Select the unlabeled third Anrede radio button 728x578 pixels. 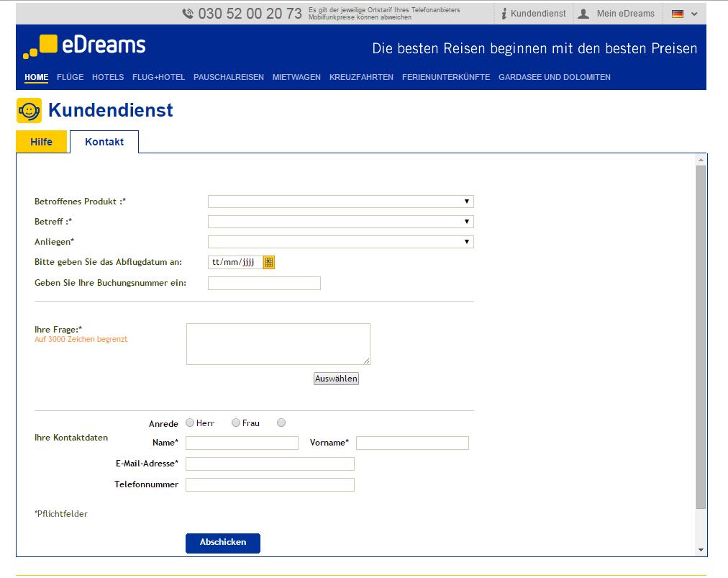(281, 423)
